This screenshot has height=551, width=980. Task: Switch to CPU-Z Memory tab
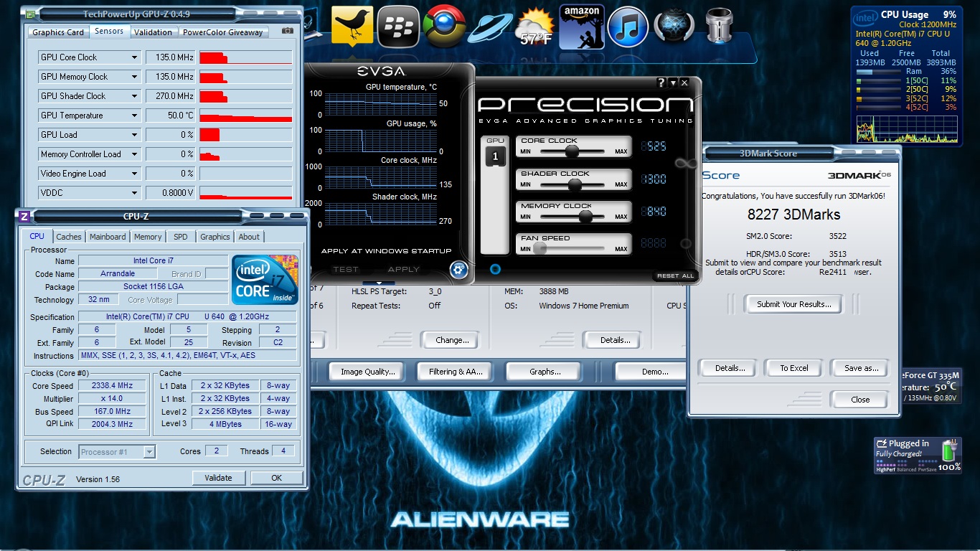click(148, 237)
